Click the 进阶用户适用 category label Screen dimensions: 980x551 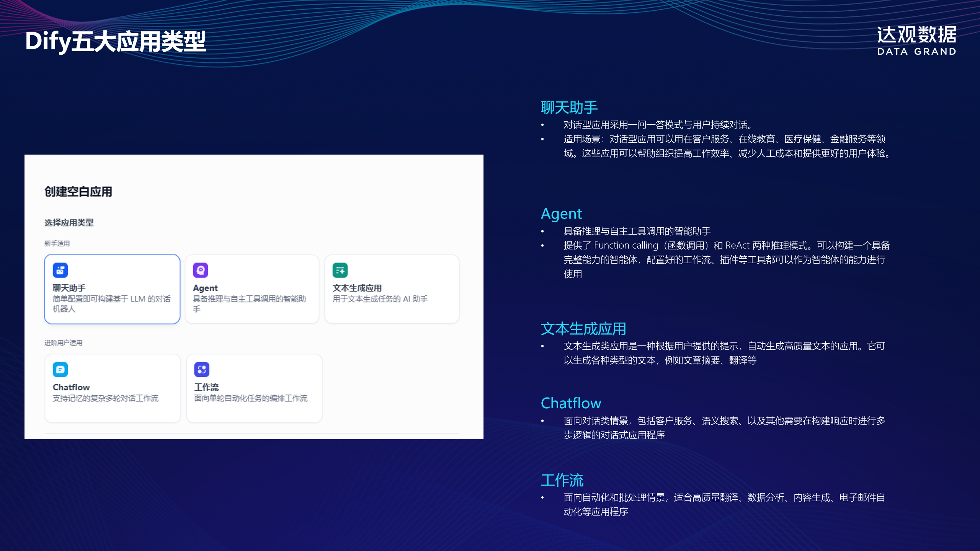(x=64, y=343)
